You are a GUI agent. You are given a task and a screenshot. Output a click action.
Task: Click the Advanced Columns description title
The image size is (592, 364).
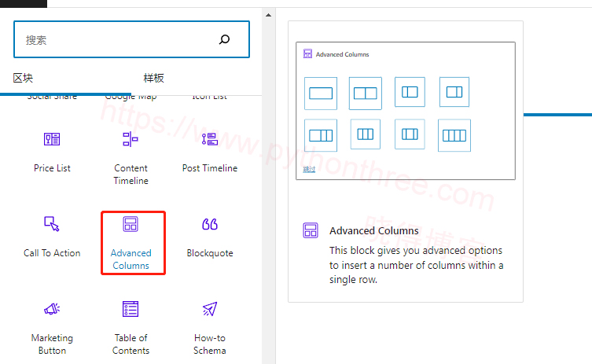click(x=373, y=230)
